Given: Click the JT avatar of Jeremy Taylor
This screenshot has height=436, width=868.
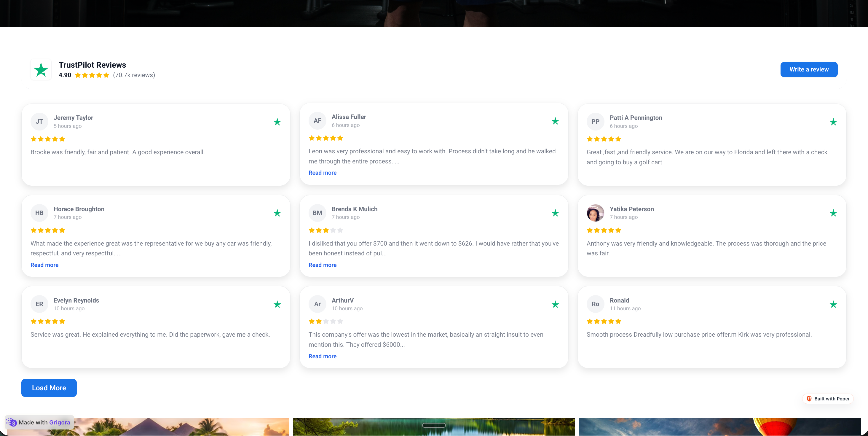Looking at the screenshot, I should [x=39, y=121].
